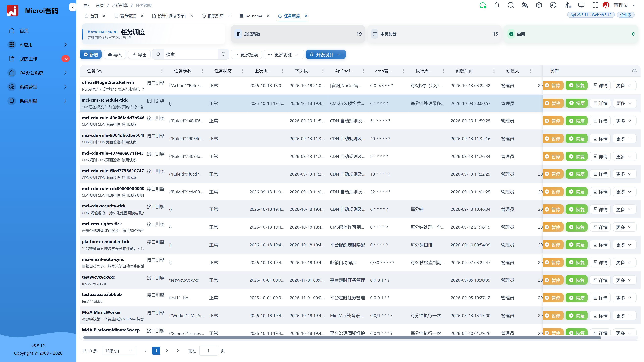644x362 pixels.
Task: Open the header settings gear icon
Action: point(539,5)
